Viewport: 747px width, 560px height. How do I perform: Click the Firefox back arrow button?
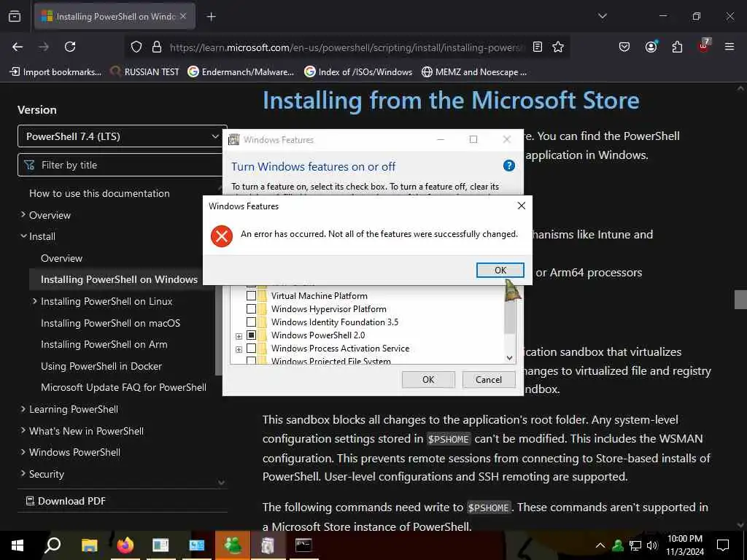click(18, 47)
